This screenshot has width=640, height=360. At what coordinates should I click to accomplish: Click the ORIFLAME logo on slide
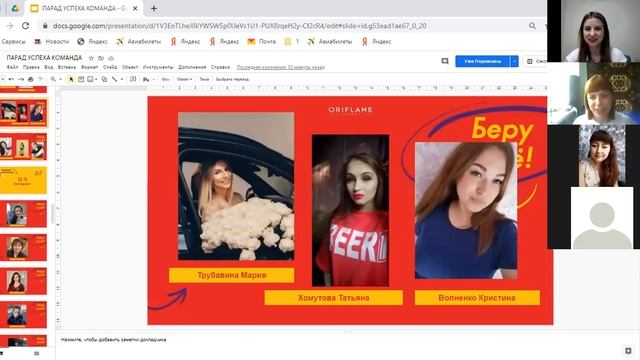click(350, 110)
